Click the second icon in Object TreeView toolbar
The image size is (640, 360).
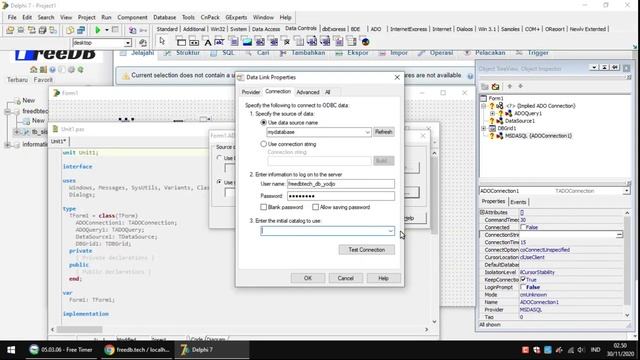pyautogui.click(x=496, y=87)
